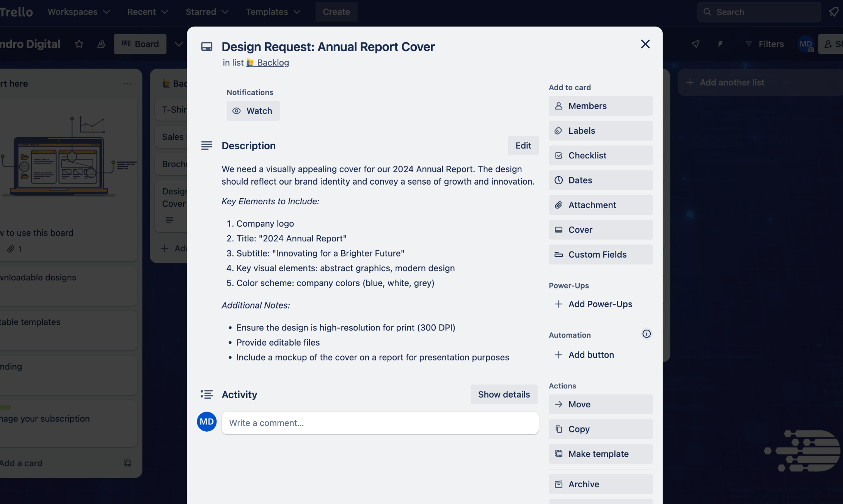Open the Automation info icon
The image size is (843, 504).
646,334
